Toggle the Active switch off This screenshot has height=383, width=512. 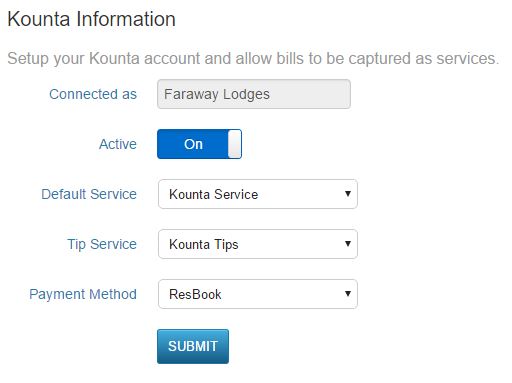[x=199, y=144]
